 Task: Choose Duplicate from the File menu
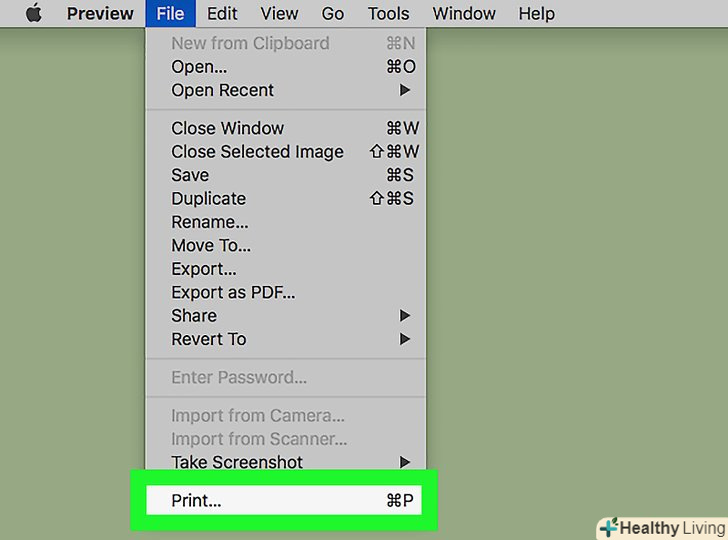208,198
